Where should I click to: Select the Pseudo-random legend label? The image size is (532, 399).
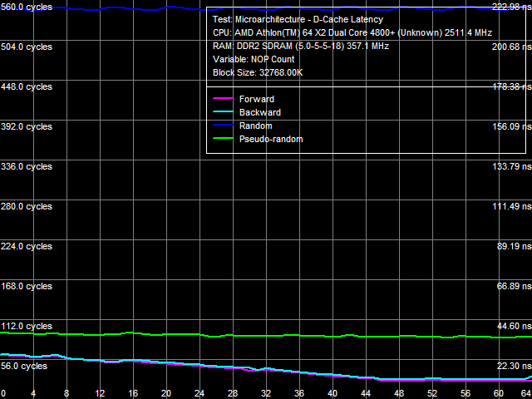tap(270, 139)
